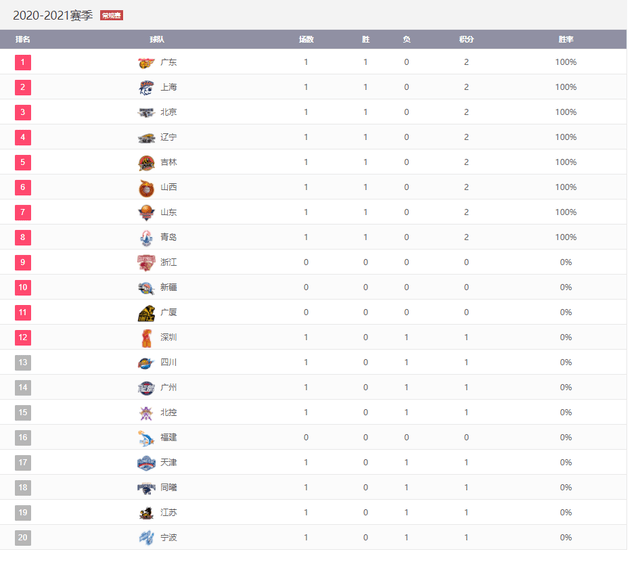Select the 辽宁 team logo icon
This screenshot has width=640, height=562.
(x=146, y=138)
